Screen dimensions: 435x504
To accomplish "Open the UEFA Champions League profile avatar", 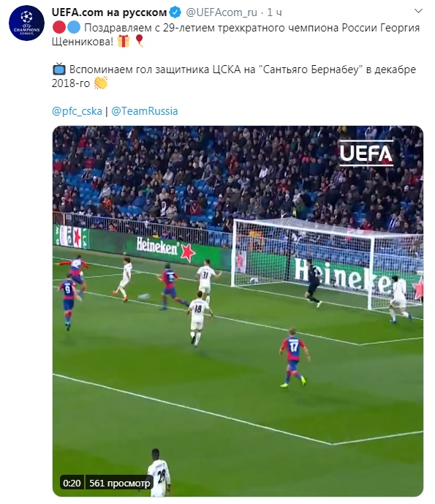I will tap(26, 23).
